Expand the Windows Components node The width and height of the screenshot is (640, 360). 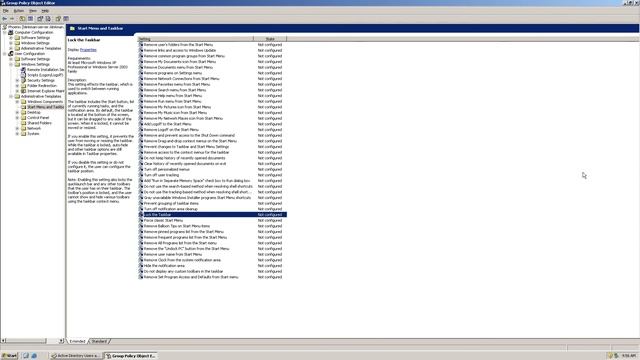pyautogui.click(x=17, y=101)
